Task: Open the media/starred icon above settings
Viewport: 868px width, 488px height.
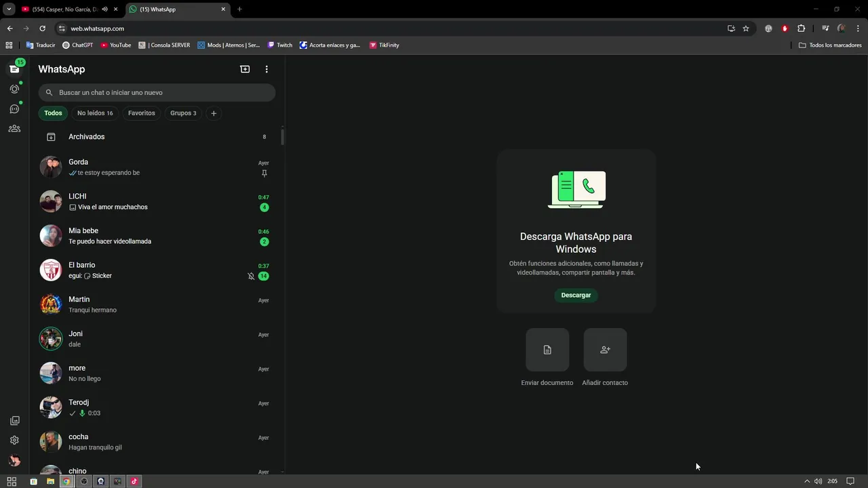Action: point(14,420)
